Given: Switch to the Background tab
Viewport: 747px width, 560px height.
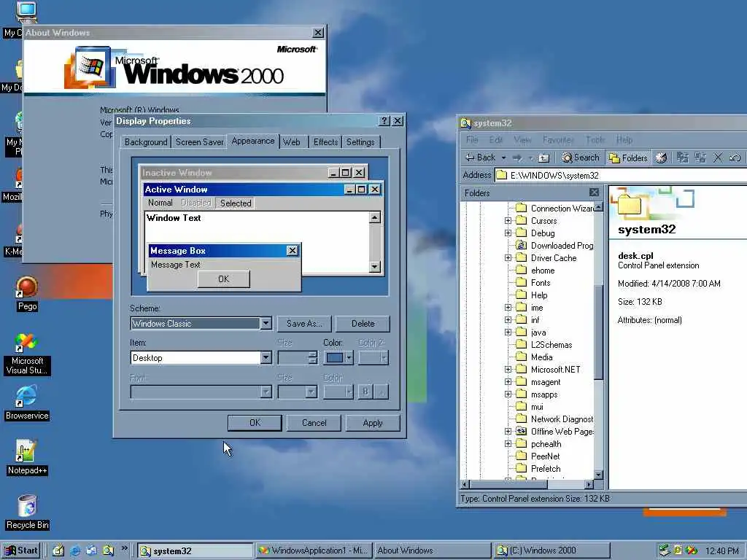Looking at the screenshot, I should tap(146, 142).
